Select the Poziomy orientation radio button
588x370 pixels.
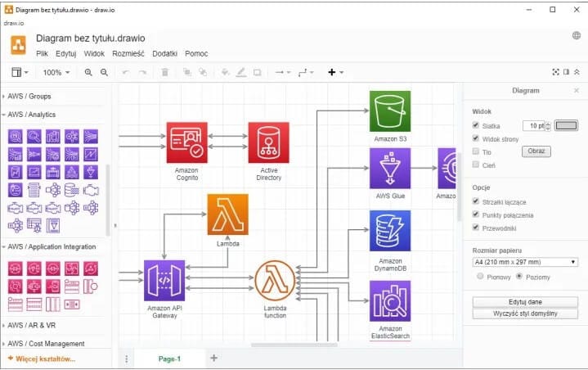point(519,276)
